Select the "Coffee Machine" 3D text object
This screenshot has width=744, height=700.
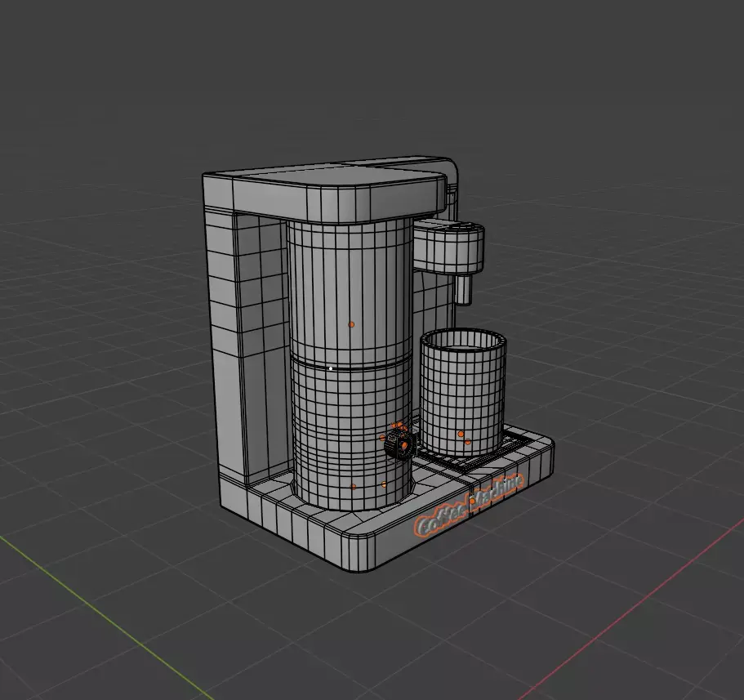coord(468,505)
